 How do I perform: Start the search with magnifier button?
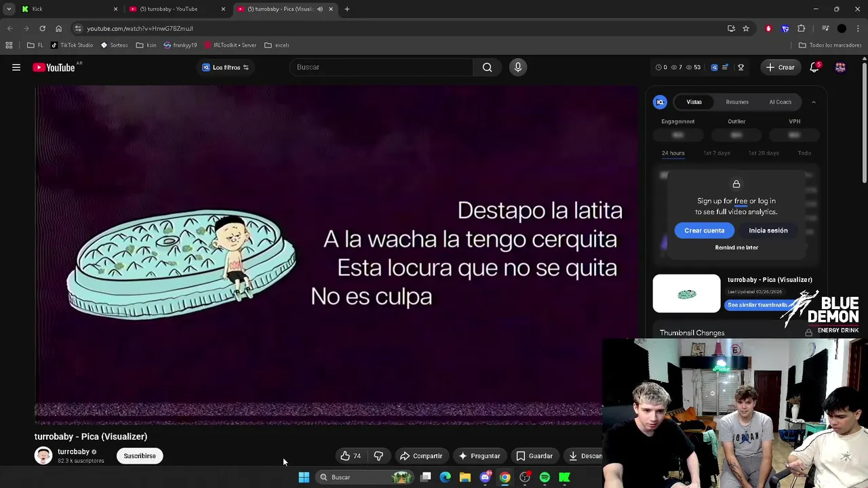pos(487,67)
